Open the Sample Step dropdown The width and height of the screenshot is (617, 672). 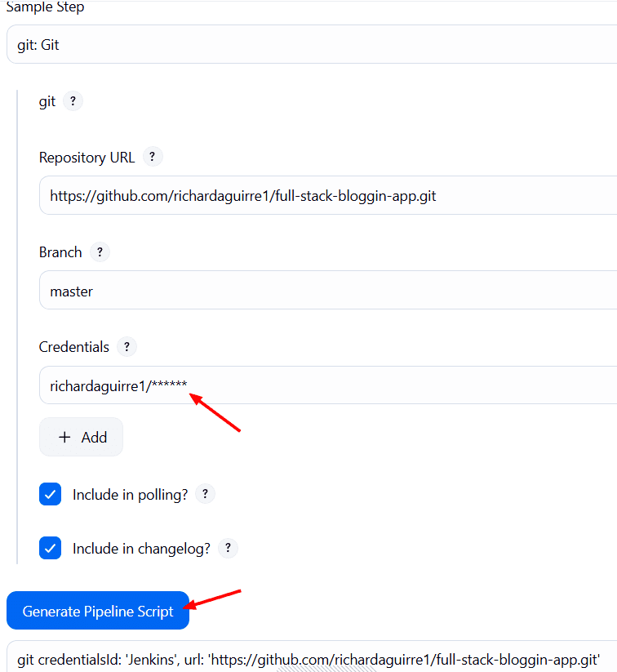coord(312,45)
